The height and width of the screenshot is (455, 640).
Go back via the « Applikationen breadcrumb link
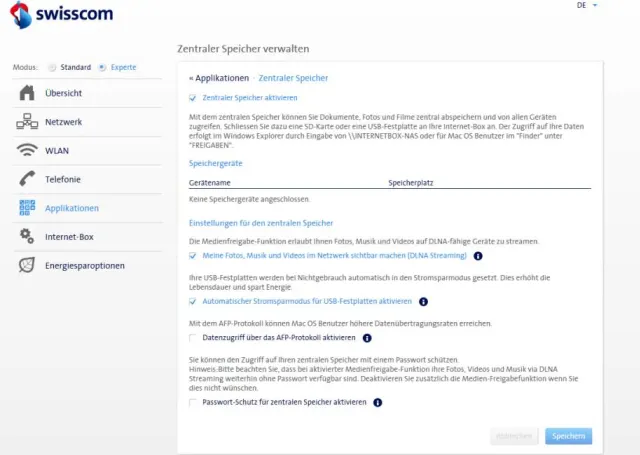click(219, 77)
